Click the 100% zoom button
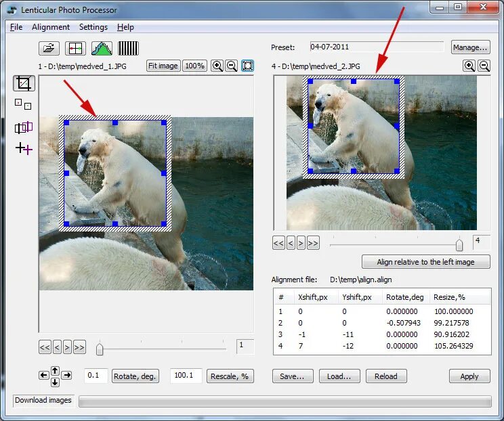The width and height of the screenshot is (504, 421). click(195, 66)
